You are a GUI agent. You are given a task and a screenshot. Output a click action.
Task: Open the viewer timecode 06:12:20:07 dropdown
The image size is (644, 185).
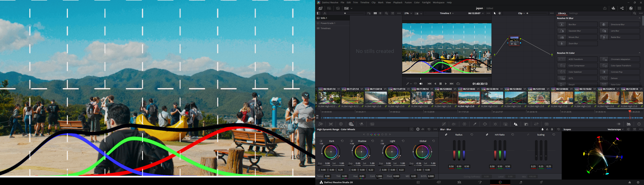point(476,13)
